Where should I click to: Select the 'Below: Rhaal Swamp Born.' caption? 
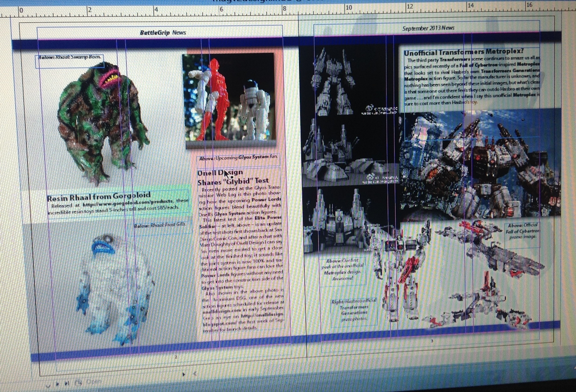coord(70,57)
